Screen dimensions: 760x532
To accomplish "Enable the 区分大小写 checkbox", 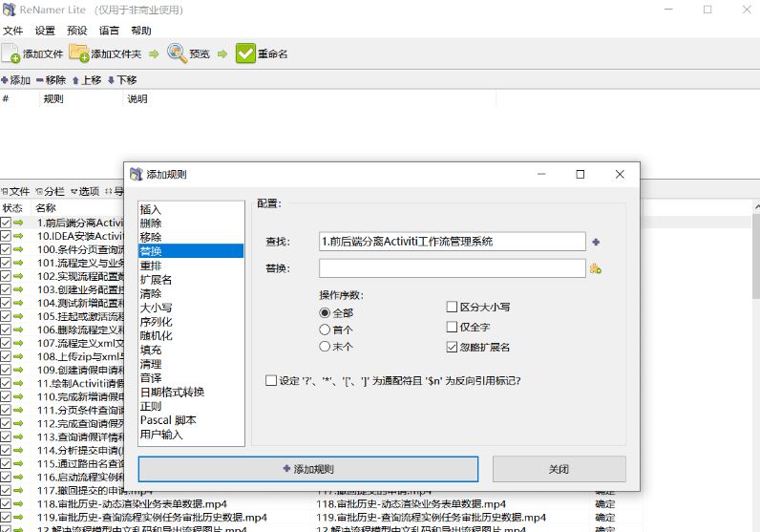I will 453,308.
